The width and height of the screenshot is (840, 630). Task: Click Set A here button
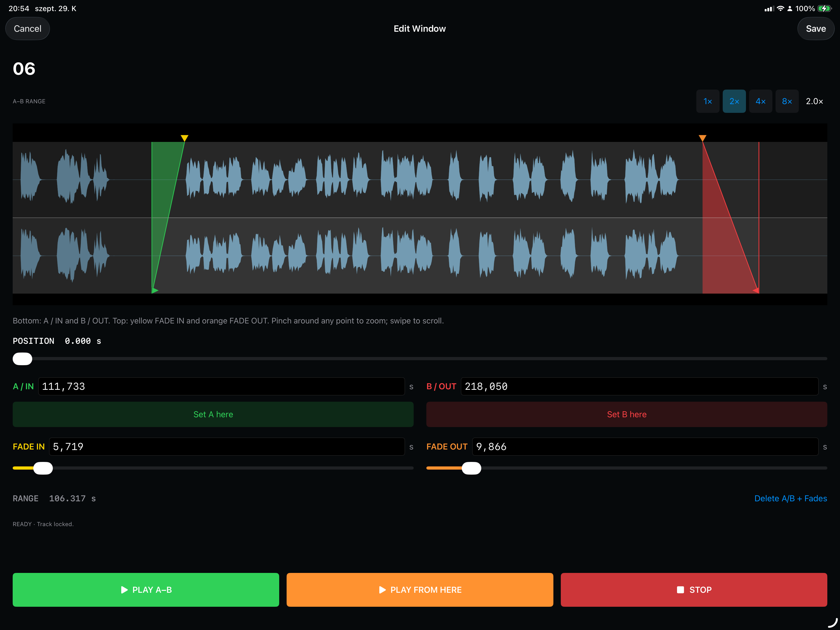tap(213, 414)
